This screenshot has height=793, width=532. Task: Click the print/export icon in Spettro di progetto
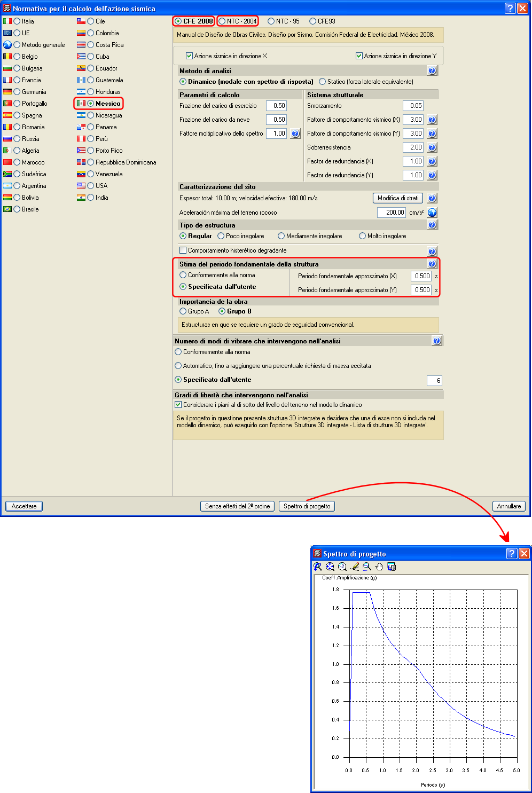point(392,567)
